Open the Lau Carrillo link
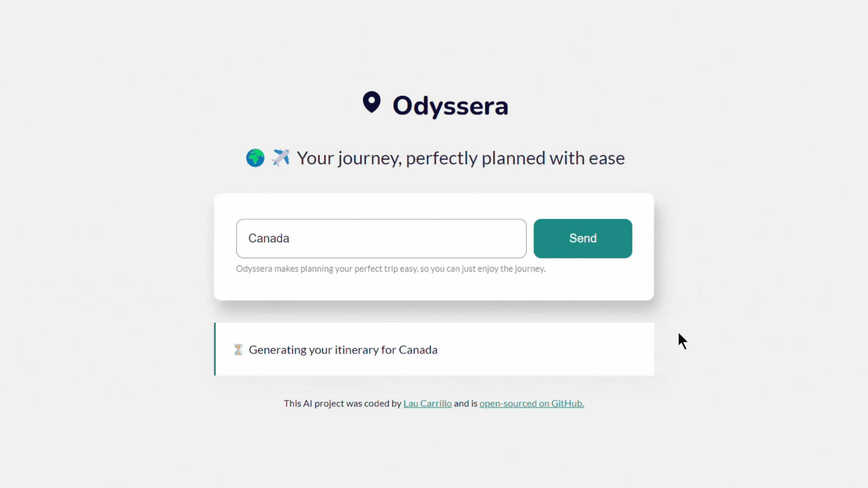Viewport: 868px width, 488px height. point(427,404)
